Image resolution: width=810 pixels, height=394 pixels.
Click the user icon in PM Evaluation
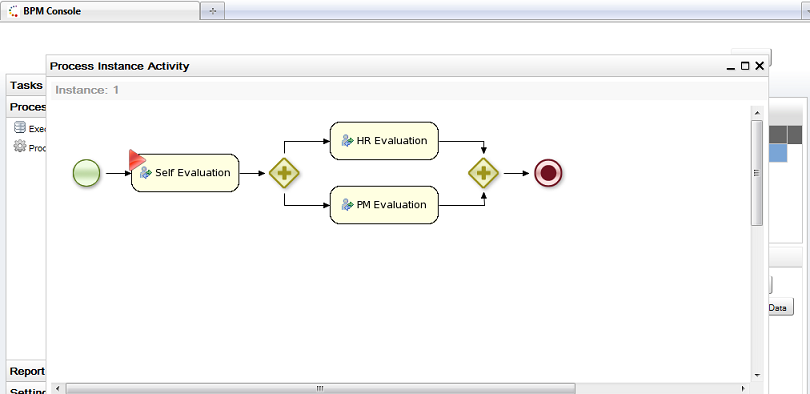(347, 205)
